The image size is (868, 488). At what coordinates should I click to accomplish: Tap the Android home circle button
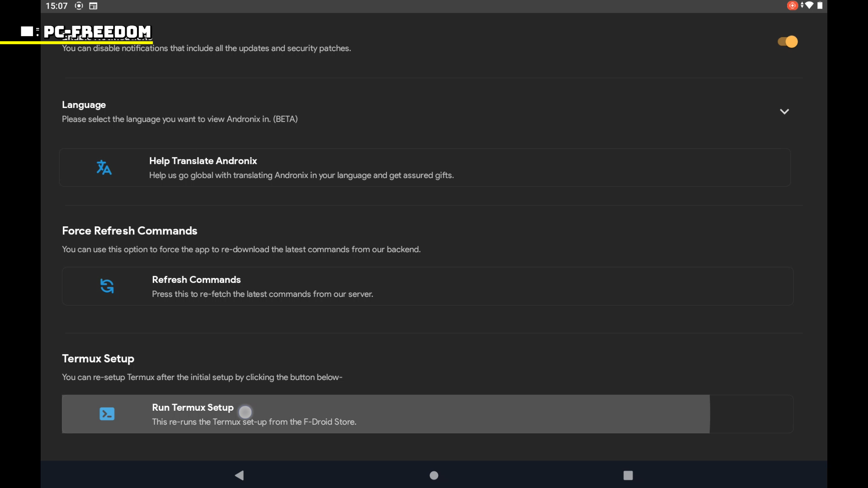click(434, 475)
